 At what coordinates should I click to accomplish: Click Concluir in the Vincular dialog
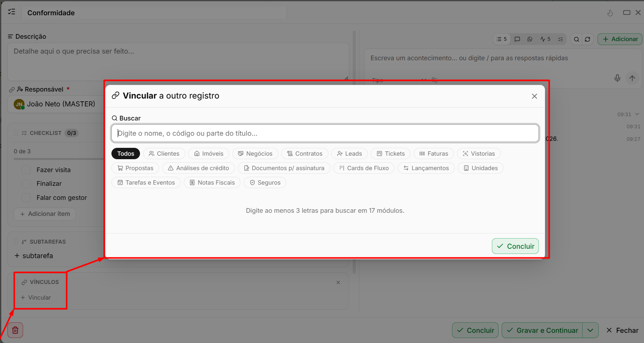pyautogui.click(x=515, y=246)
